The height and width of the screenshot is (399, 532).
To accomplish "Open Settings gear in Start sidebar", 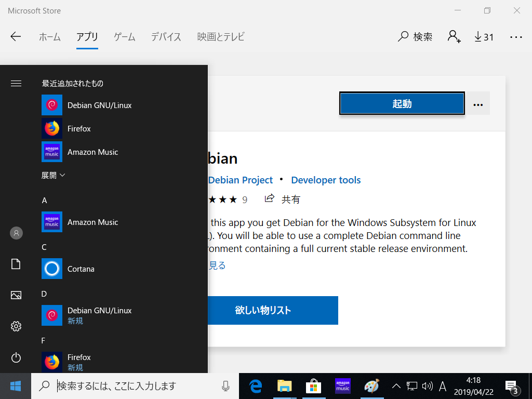I will [x=16, y=326].
